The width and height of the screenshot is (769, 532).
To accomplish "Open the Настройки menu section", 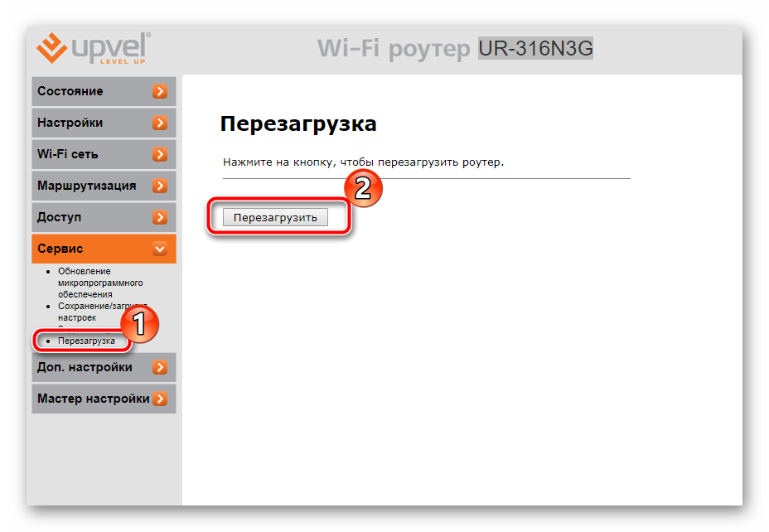I will 104,123.
